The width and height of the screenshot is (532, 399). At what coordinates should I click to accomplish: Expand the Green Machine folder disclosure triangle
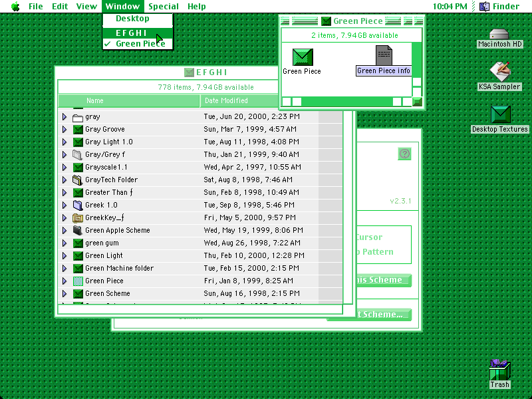click(x=65, y=269)
